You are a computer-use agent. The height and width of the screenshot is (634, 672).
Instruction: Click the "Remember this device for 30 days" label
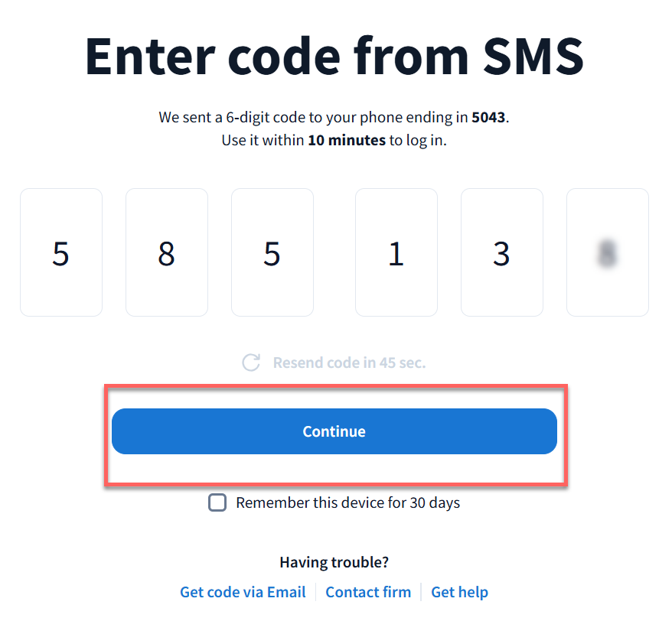point(347,502)
